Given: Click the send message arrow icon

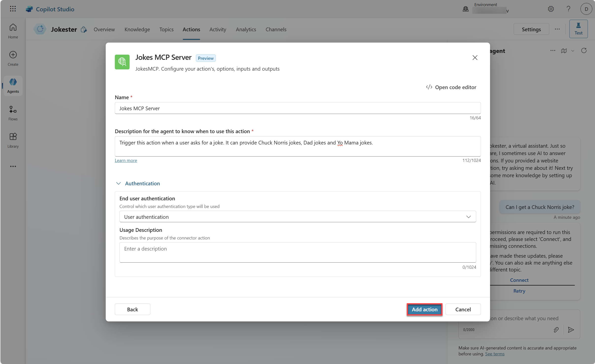Looking at the screenshot, I should coord(571,330).
